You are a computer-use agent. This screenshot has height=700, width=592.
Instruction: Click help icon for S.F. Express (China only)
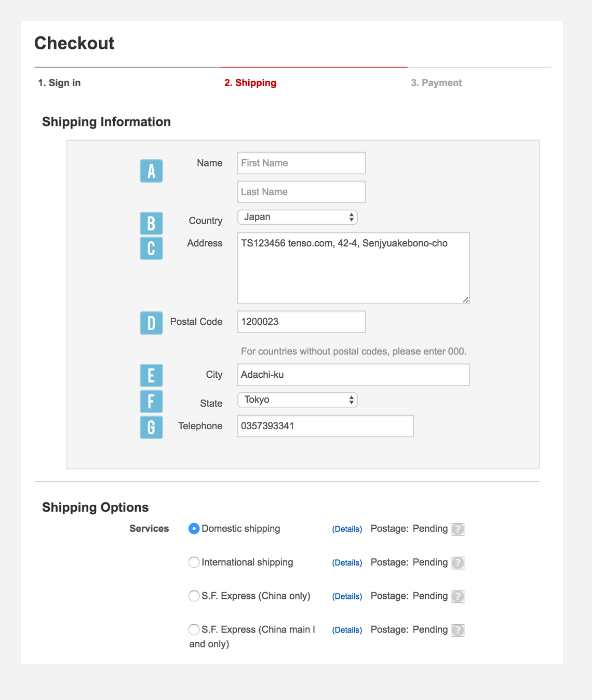pyautogui.click(x=458, y=596)
